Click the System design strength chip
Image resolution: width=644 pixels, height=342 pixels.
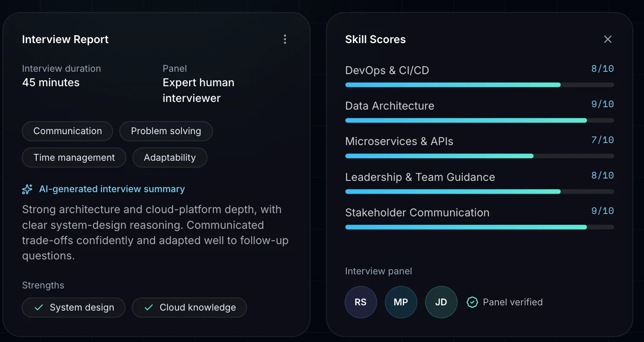click(74, 308)
